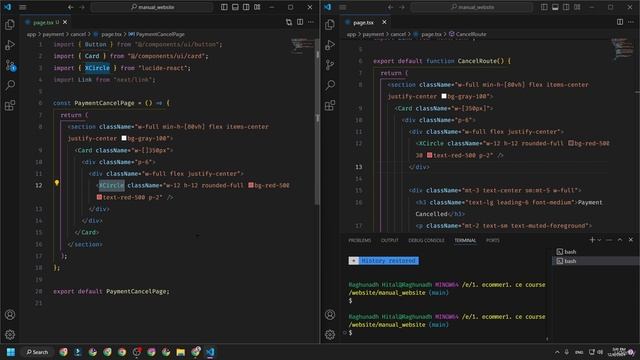Go back in left window navigation
Image resolution: width=640 pixels, height=360 pixels.
(71, 7)
